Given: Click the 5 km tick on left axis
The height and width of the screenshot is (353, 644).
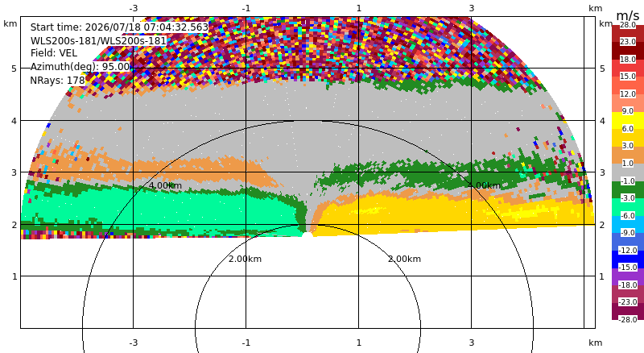Looking at the screenshot, I should pos(14,69).
